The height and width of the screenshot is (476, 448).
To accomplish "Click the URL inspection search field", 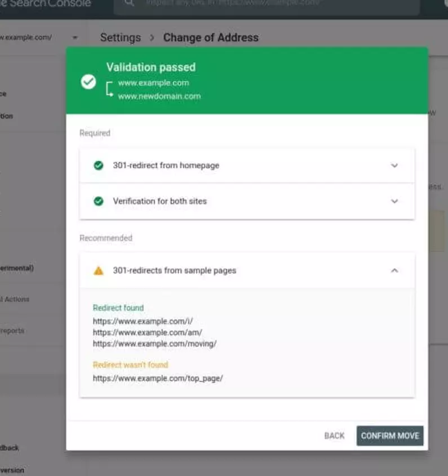I will [x=267, y=6].
